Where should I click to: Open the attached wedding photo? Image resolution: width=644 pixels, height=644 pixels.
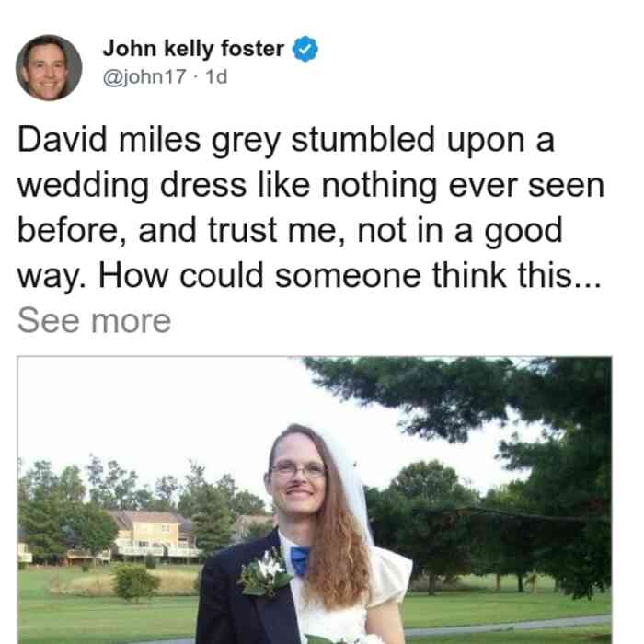pos(315,500)
